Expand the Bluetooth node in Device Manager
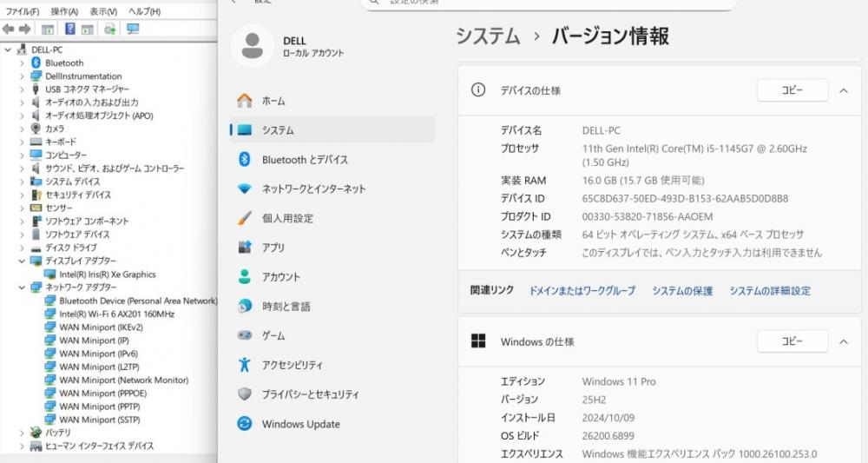The height and width of the screenshot is (463, 868). (x=23, y=63)
